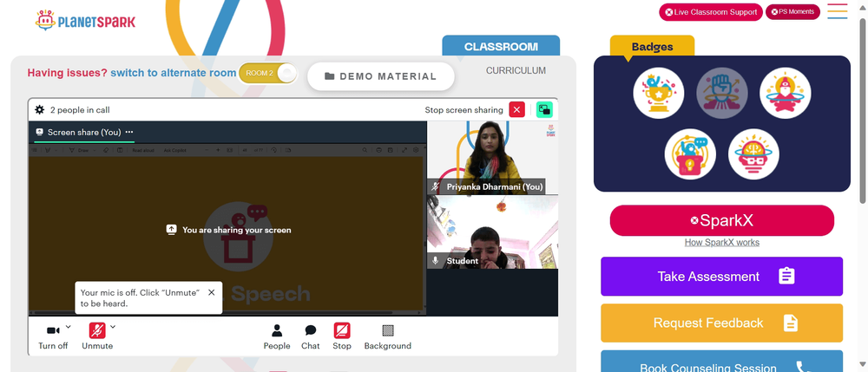Screen dimensions: 868x372
Task: Switch to the CLASSROOM tab
Action: click(x=501, y=47)
